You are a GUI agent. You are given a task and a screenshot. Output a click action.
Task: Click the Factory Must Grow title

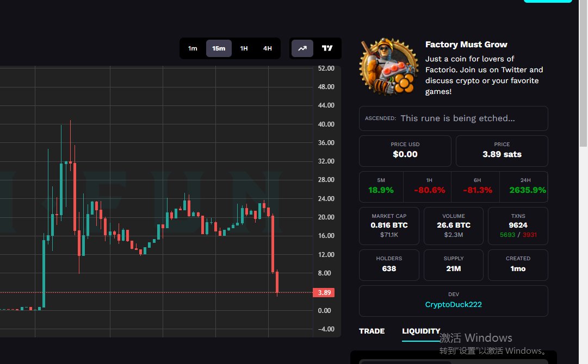coord(466,44)
